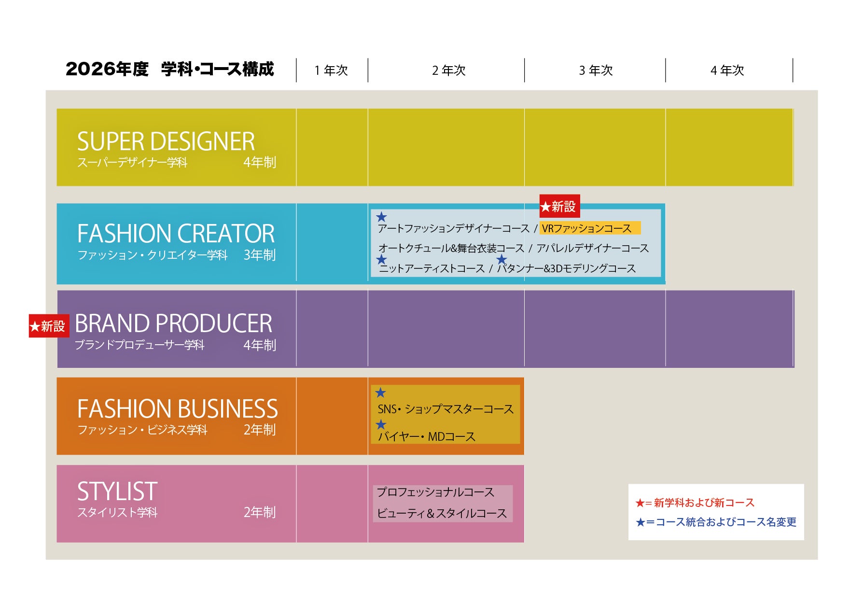Select the スーパーデザイナー学科 label

pyautogui.click(x=132, y=162)
